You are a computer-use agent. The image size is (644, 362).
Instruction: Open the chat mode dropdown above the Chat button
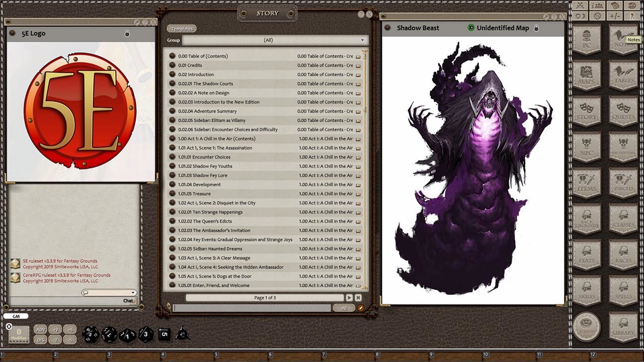click(132, 292)
